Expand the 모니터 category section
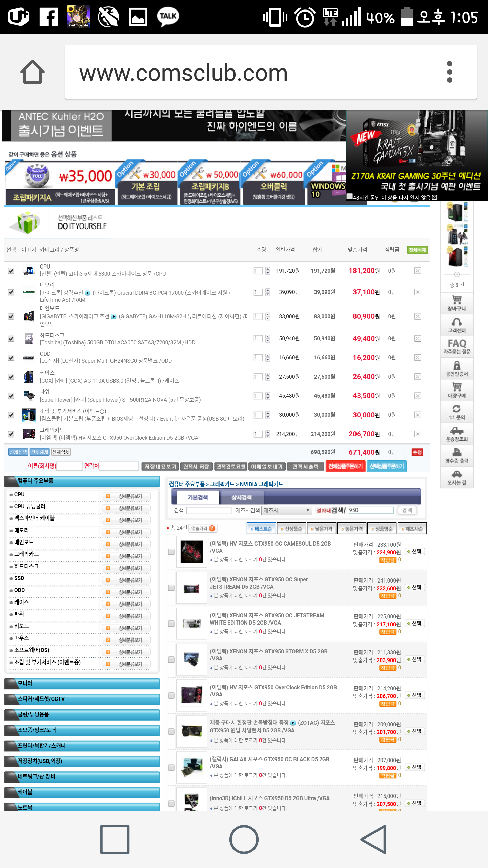This screenshot has height=868, width=488. pos(82,683)
